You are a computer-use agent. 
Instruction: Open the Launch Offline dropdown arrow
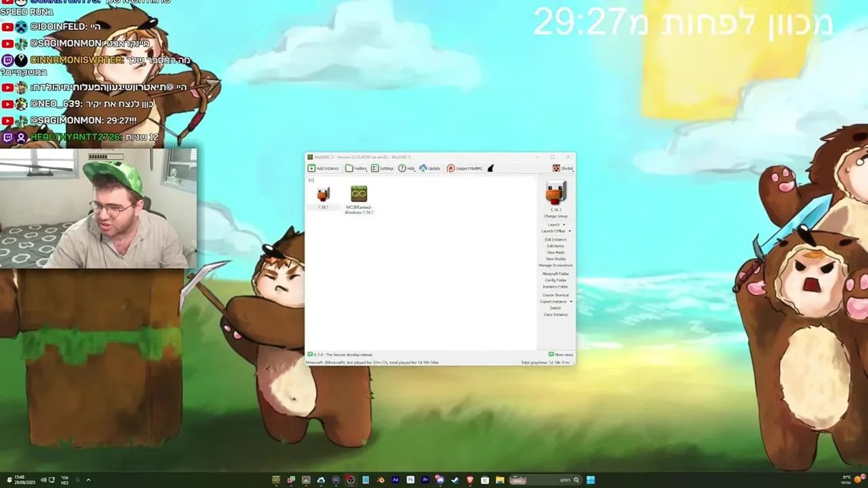click(x=570, y=231)
